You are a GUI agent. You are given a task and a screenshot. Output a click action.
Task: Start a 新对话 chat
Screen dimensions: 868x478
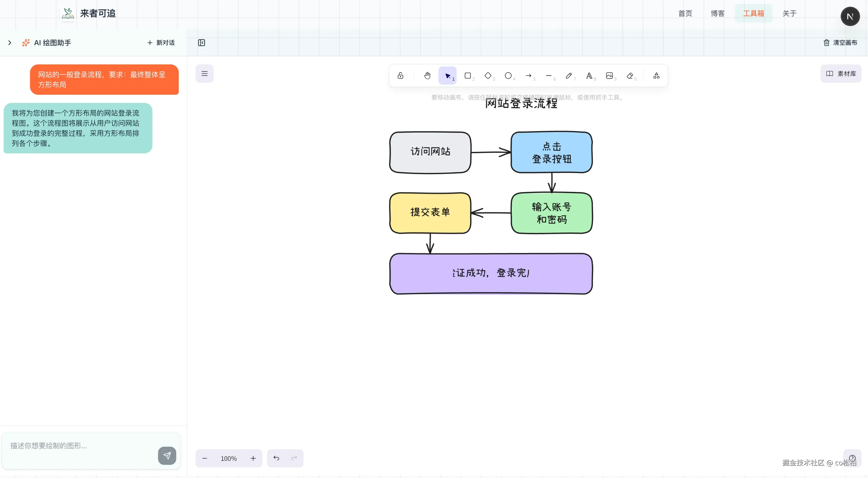pos(161,43)
